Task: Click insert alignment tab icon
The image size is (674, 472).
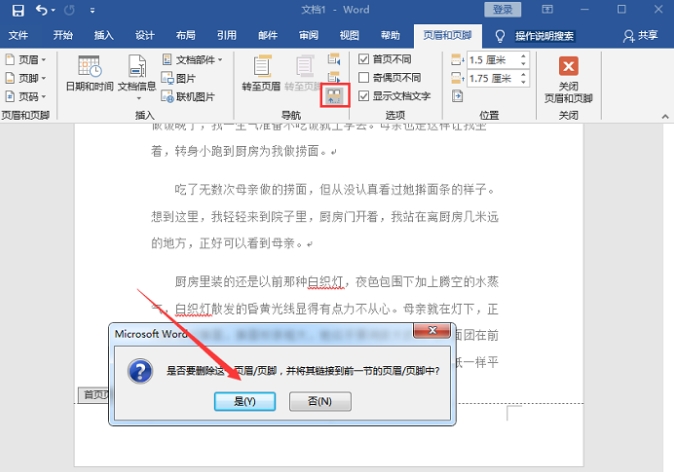Action: 457,96
